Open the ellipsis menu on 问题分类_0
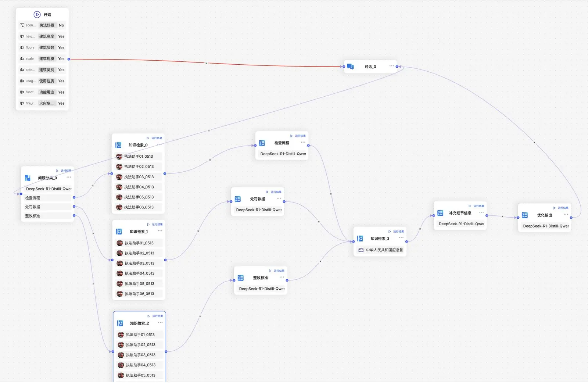This screenshot has height=383, width=588. pyautogui.click(x=69, y=177)
